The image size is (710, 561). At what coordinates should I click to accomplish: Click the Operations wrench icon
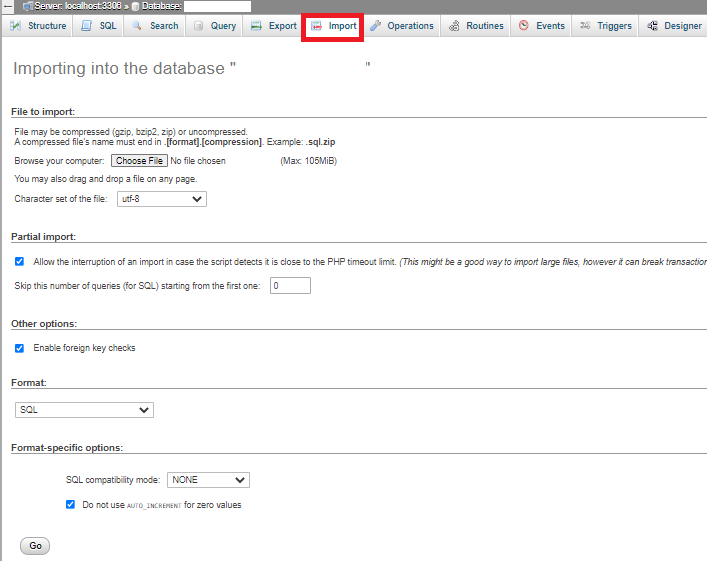376,26
